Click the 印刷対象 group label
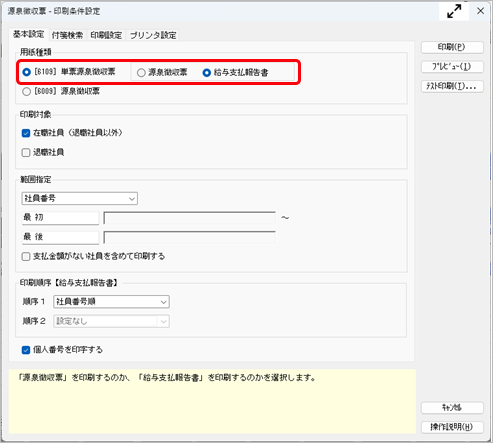Image resolution: width=493 pixels, height=443 pixels. click(36, 115)
